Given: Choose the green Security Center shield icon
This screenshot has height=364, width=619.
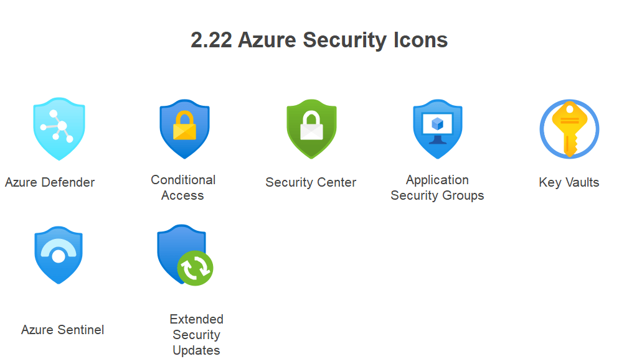Looking at the screenshot, I should [311, 129].
